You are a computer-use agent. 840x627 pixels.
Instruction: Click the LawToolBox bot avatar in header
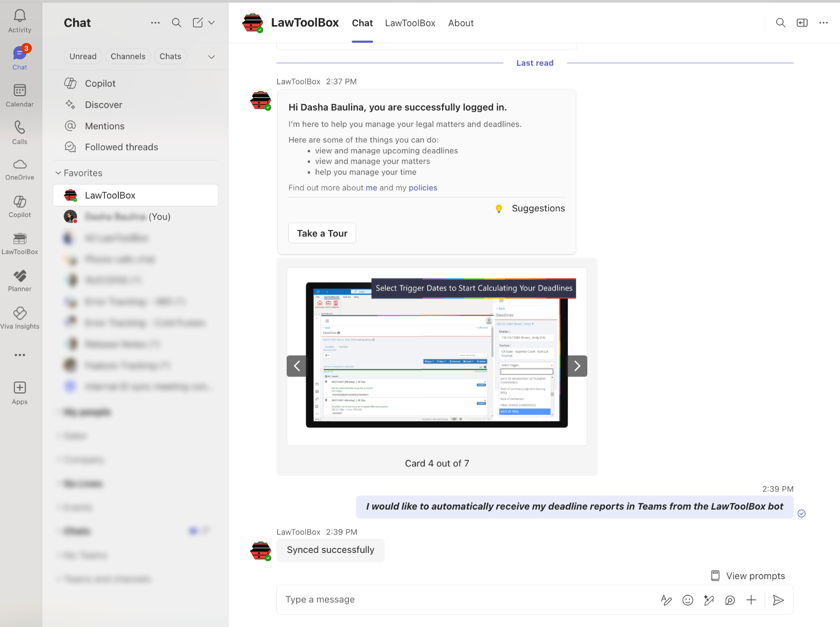[x=253, y=23]
